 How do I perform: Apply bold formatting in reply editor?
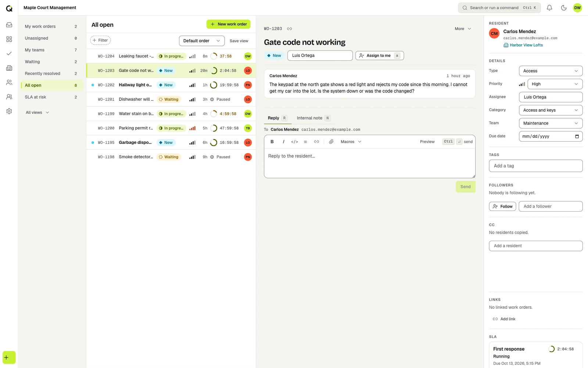[x=272, y=142]
